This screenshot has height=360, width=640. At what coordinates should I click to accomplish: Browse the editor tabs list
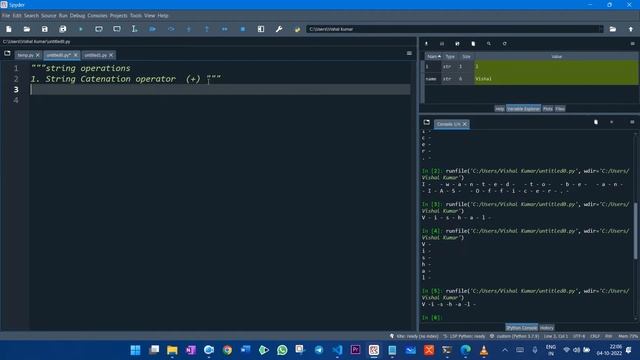7,53
